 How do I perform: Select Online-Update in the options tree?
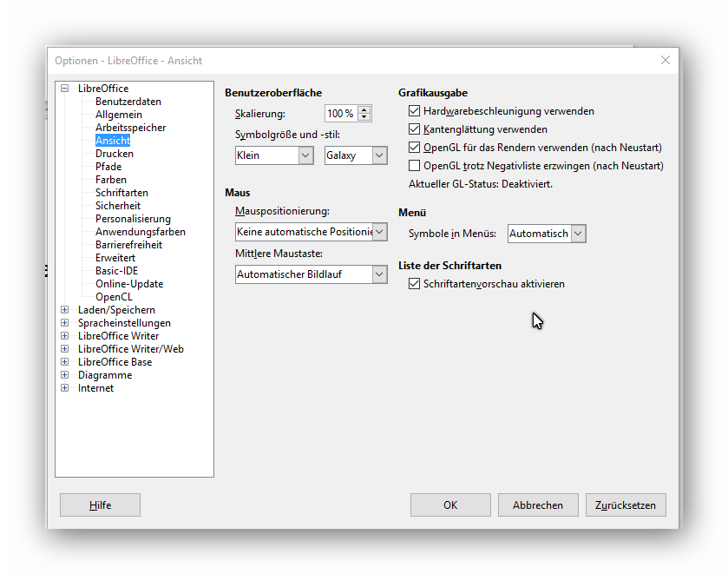point(129,283)
